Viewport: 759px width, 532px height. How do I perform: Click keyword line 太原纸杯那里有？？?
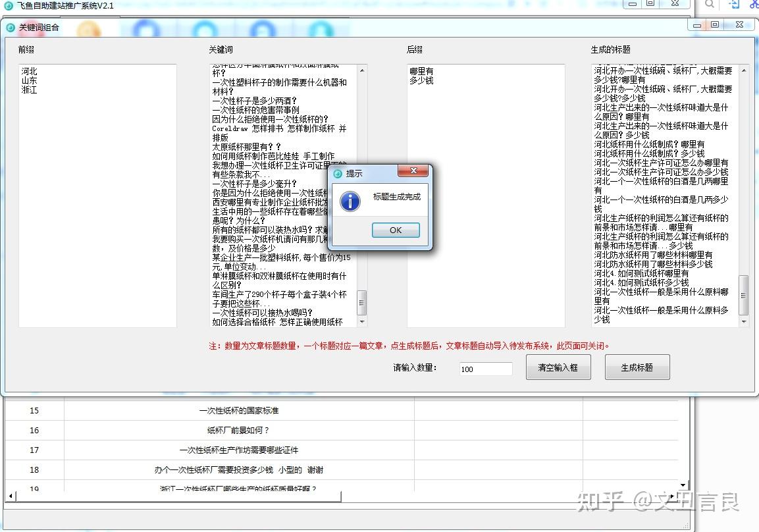coord(246,147)
